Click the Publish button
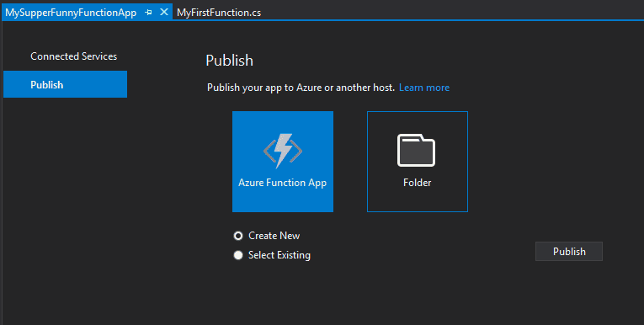 (x=569, y=252)
